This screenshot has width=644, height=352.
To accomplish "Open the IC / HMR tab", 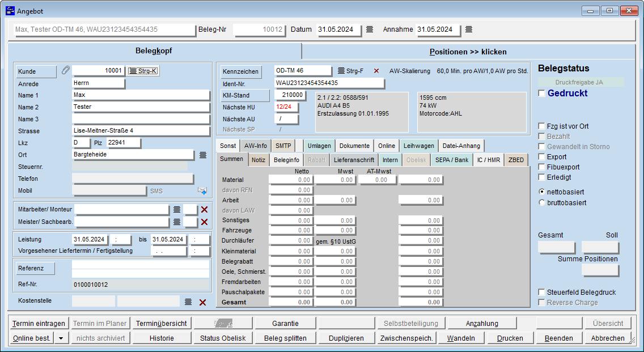I will pos(488,160).
